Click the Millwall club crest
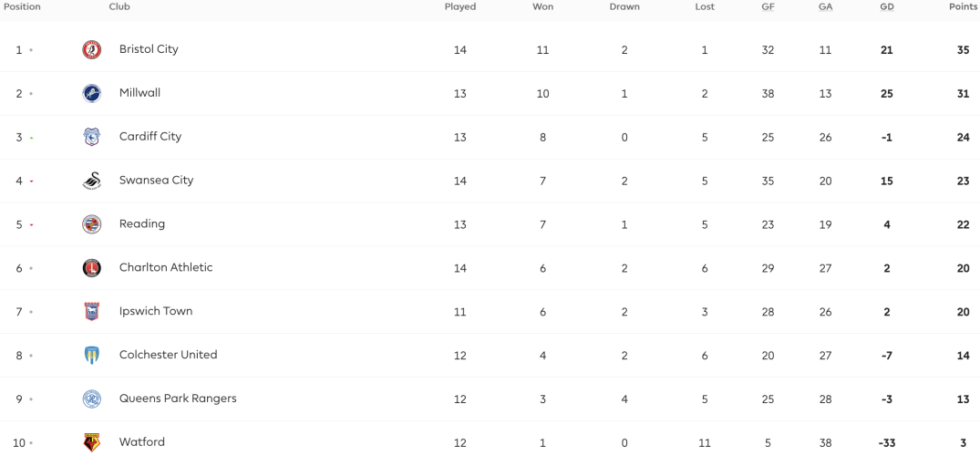Viewport: 980px width, 456px height. [x=92, y=93]
